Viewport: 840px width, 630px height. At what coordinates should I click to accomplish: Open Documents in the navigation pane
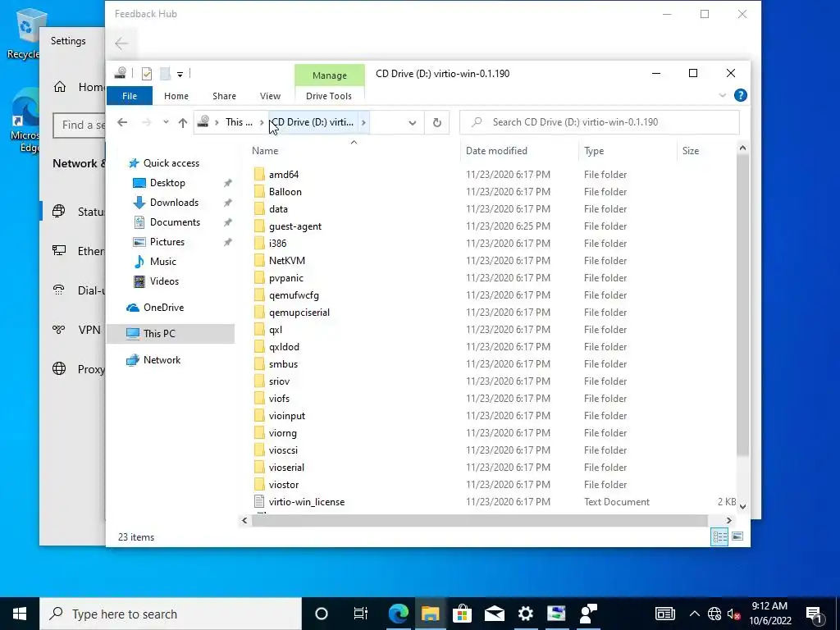175,222
